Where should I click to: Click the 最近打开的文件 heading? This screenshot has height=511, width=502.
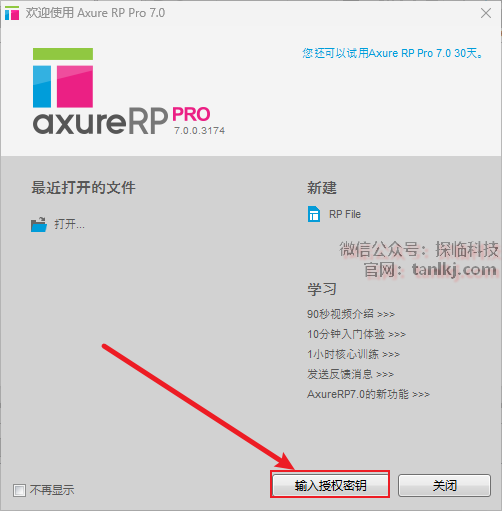[x=83, y=188]
